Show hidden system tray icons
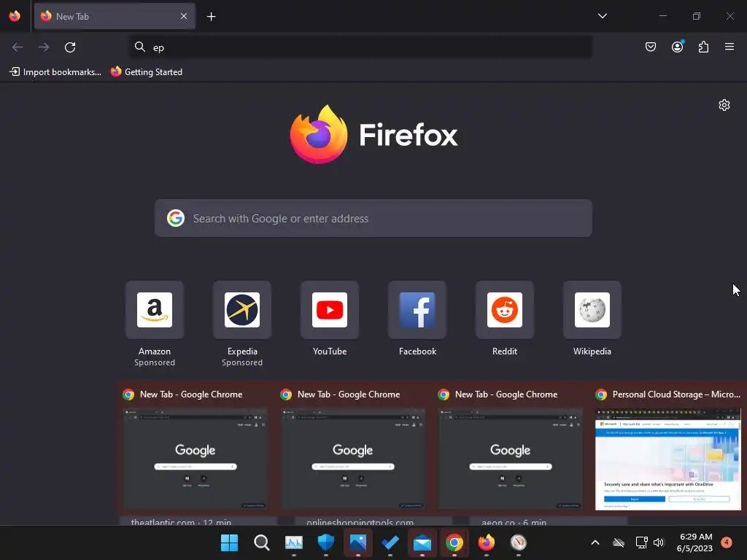 tap(595, 542)
